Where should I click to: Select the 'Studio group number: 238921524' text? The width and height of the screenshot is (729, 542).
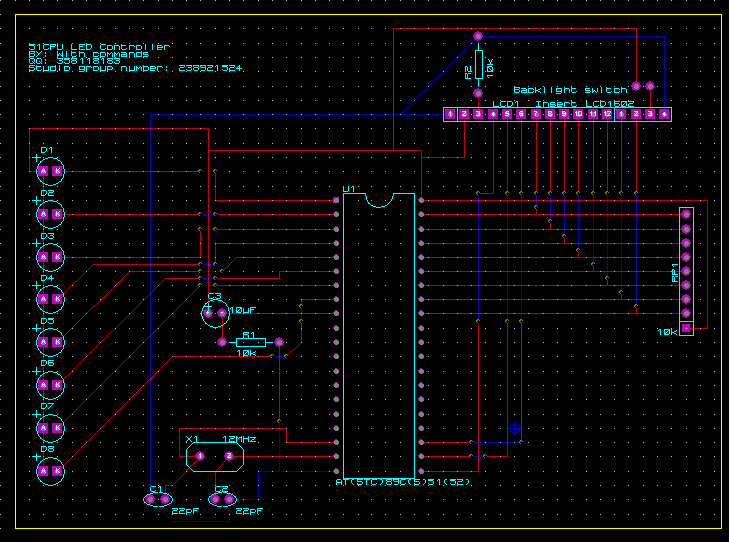tap(135, 68)
